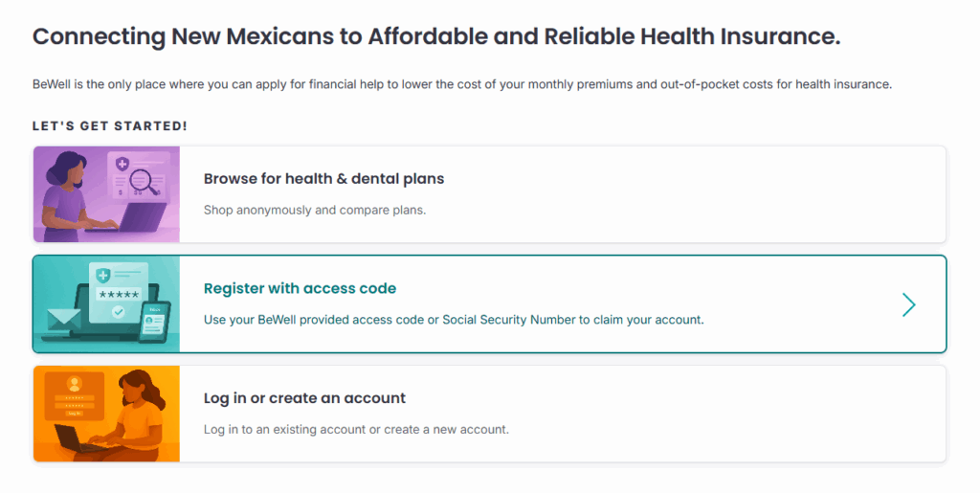The width and height of the screenshot is (980, 493).
Task: Click the "Log in to an existing account" description
Action: click(x=356, y=430)
